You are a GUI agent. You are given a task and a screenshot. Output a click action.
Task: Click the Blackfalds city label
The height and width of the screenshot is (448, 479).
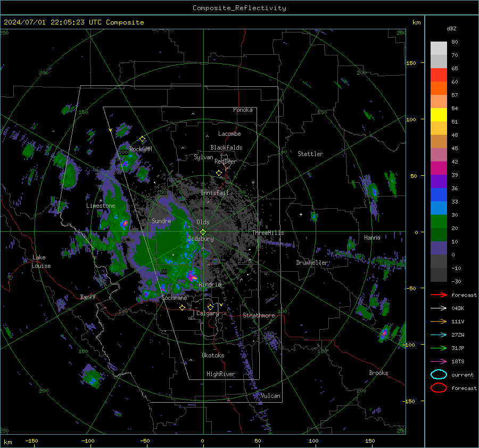pos(226,148)
